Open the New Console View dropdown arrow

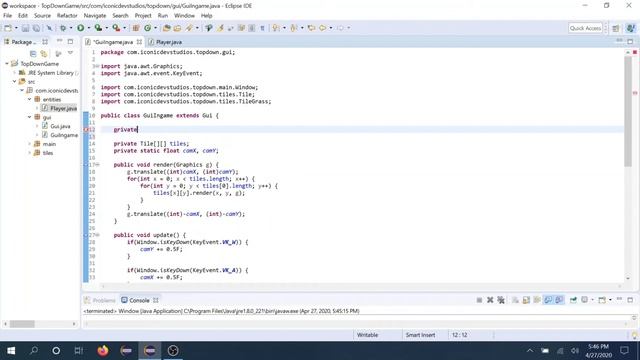click(x=610, y=300)
